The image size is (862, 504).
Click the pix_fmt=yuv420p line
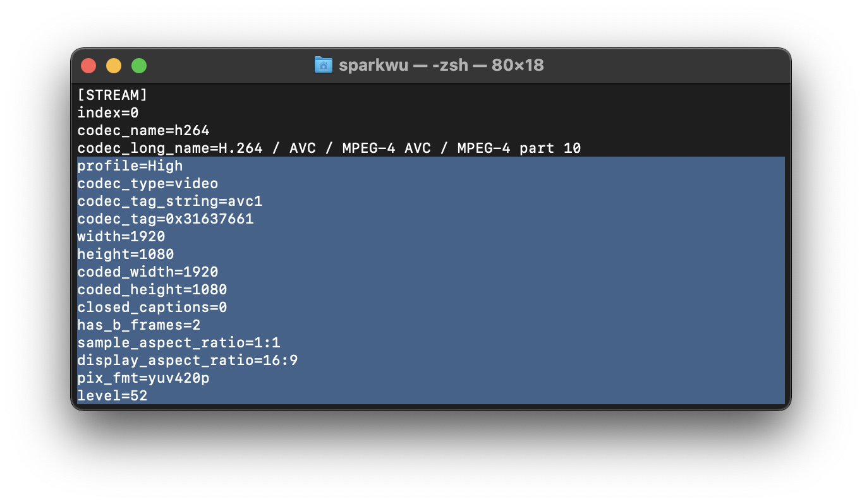pyautogui.click(x=143, y=378)
